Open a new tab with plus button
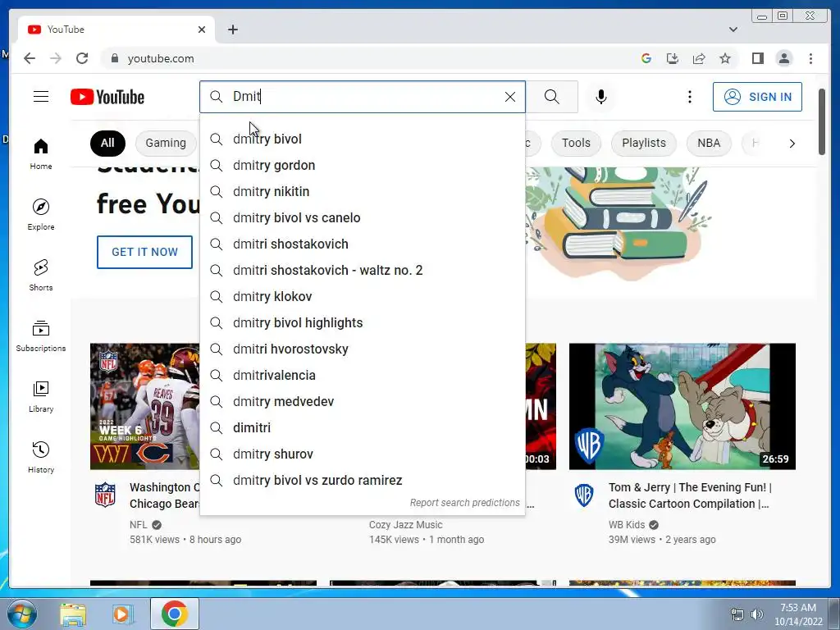840x630 pixels. [232, 30]
